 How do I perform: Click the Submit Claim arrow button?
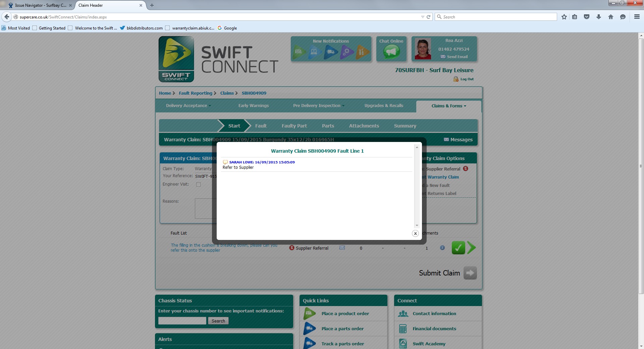coord(470,273)
